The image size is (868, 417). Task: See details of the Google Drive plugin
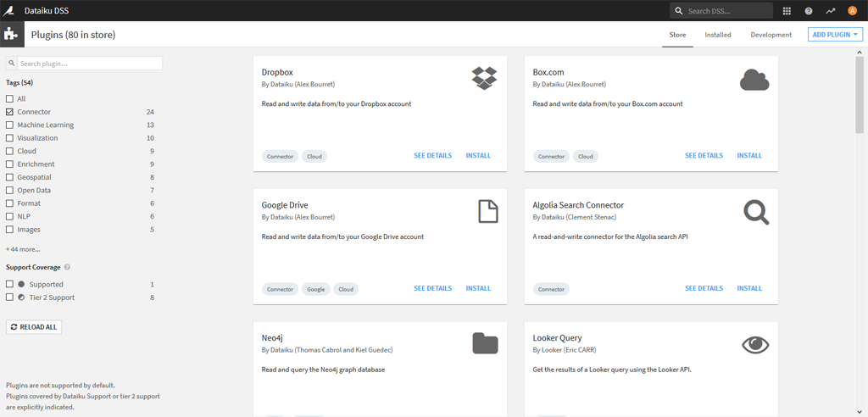(433, 288)
